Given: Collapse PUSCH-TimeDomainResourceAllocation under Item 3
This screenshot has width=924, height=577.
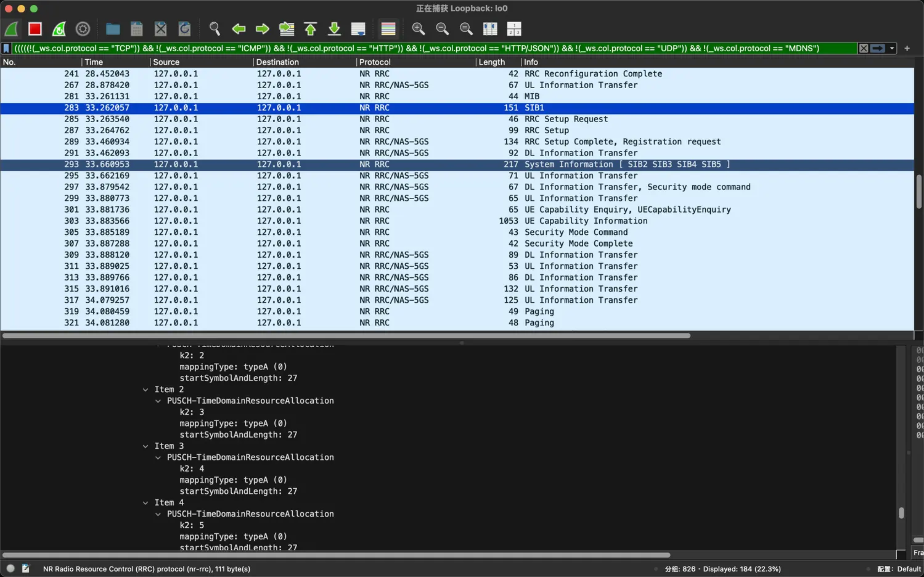Looking at the screenshot, I should (158, 458).
